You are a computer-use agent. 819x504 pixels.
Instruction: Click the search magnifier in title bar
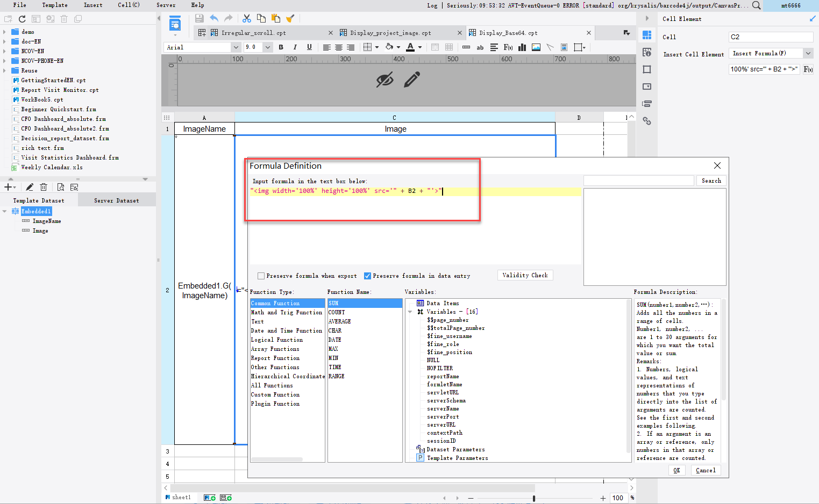click(756, 5)
